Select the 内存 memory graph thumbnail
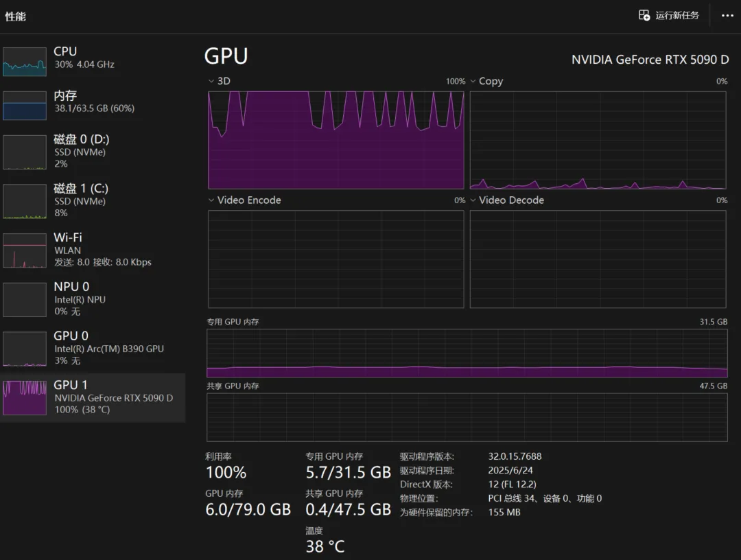Screen dimensions: 741x560 tap(25, 106)
